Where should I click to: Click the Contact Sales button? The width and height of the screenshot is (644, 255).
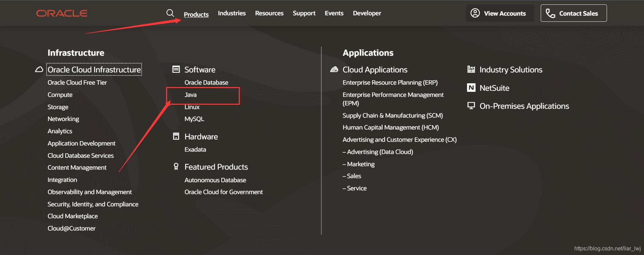[574, 13]
